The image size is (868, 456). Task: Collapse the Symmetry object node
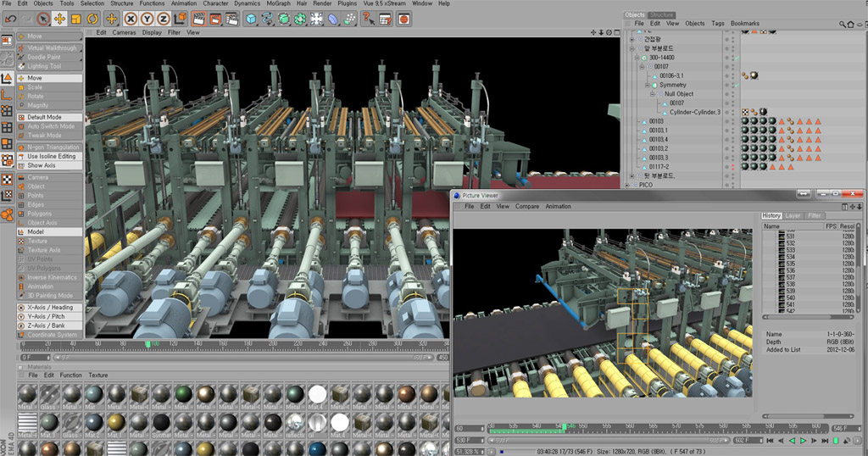647,86
